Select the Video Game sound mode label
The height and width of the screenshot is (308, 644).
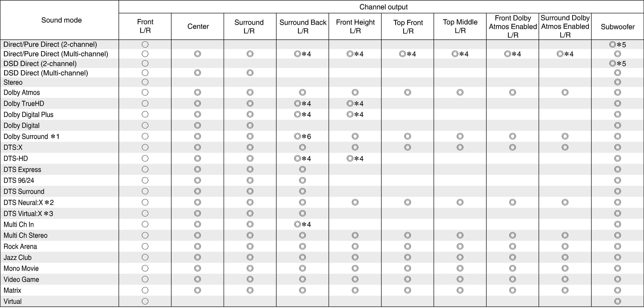(x=21, y=280)
